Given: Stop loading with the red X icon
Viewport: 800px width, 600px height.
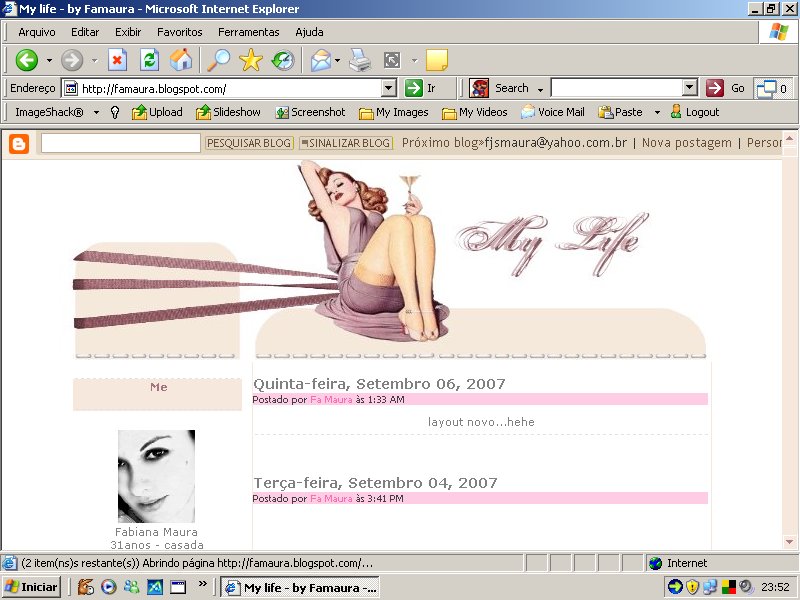Looking at the screenshot, I should [x=117, y=60].
